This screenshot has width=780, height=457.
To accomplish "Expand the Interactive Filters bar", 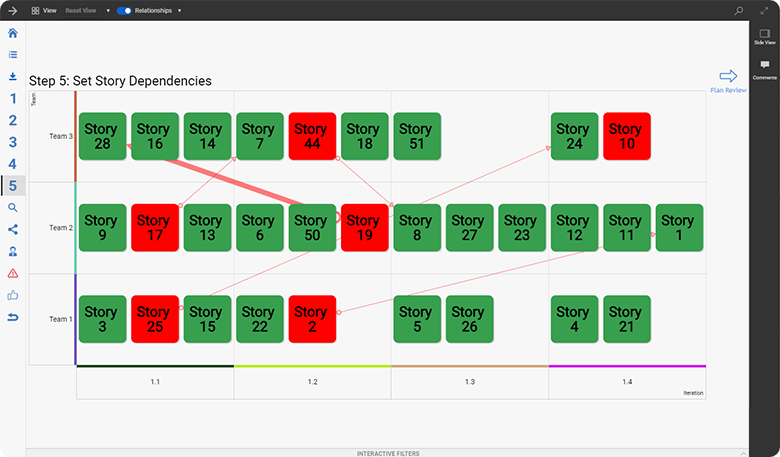I will pos(389,453).
